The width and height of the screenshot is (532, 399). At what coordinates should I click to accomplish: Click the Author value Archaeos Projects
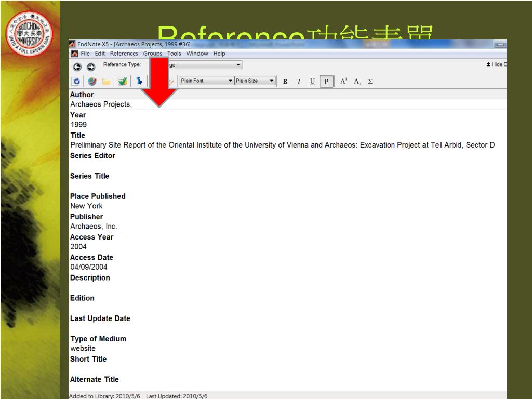tap(101, 104)
